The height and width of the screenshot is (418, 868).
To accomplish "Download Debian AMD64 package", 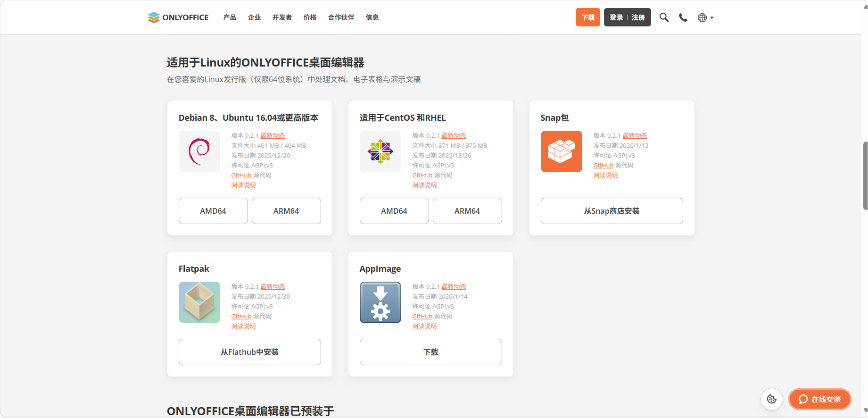I will 213,211.
